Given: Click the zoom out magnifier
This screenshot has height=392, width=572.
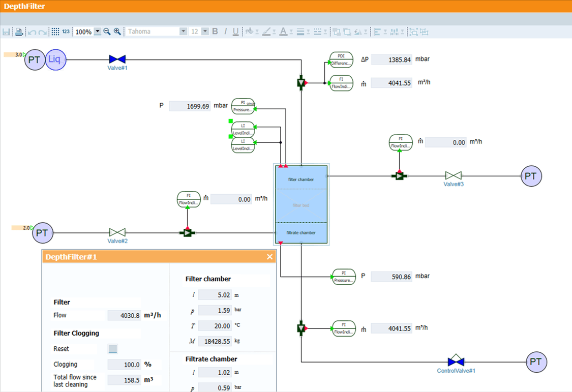Looking at the screenshot, I should click(107, 32).
